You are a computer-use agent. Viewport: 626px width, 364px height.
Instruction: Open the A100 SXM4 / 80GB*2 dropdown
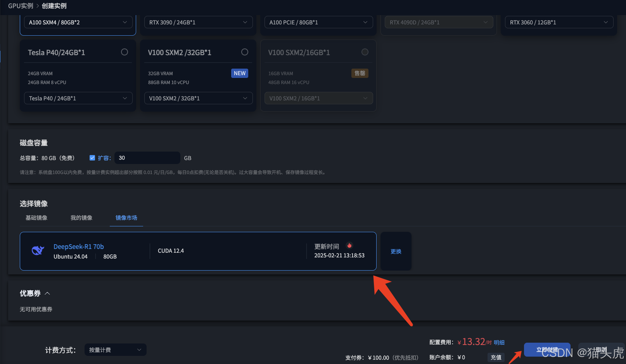[78, 22]
